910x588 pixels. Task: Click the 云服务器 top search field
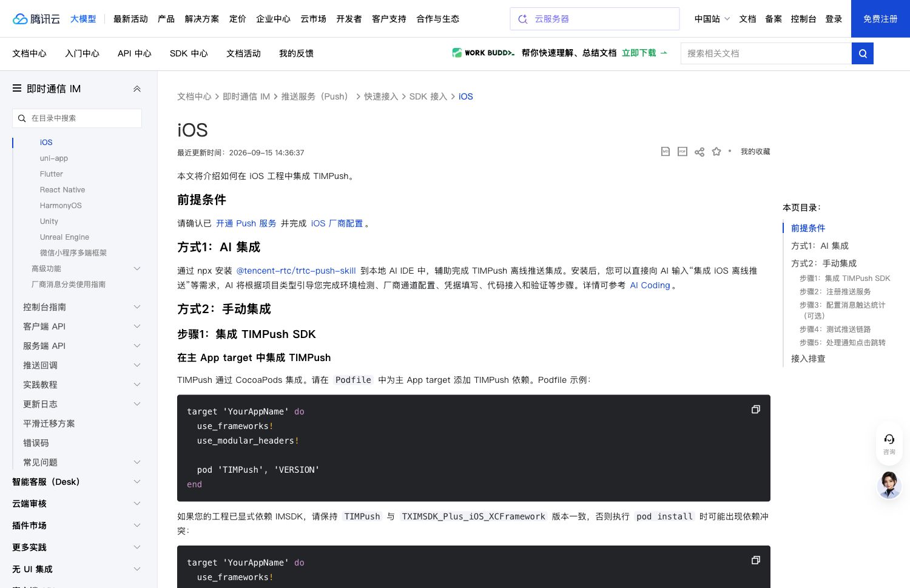point(595,19)
